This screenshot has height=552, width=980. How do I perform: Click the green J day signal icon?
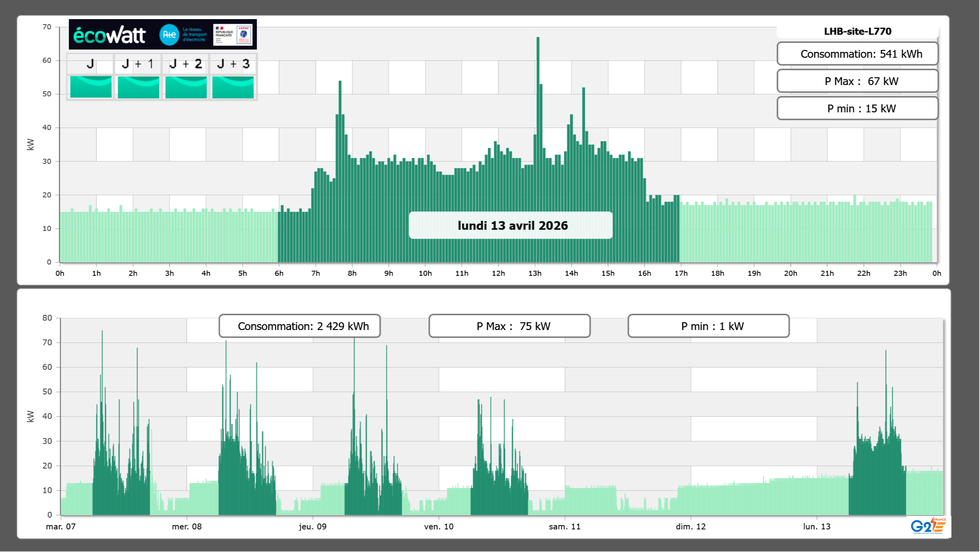click(x=91, y=87)
